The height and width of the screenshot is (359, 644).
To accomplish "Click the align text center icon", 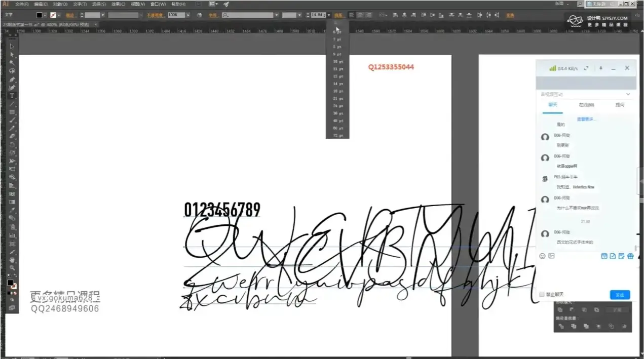I will [x=360, y=15].
